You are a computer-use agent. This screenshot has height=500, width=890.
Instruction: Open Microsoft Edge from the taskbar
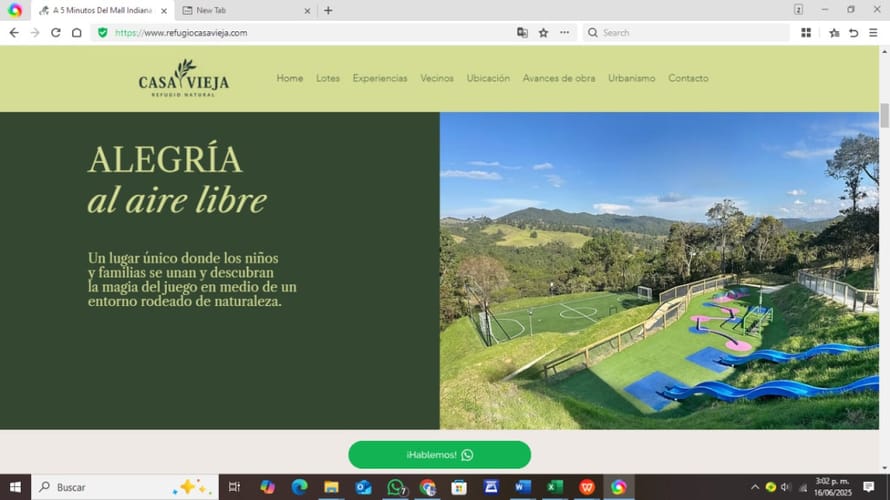point(299,487)
